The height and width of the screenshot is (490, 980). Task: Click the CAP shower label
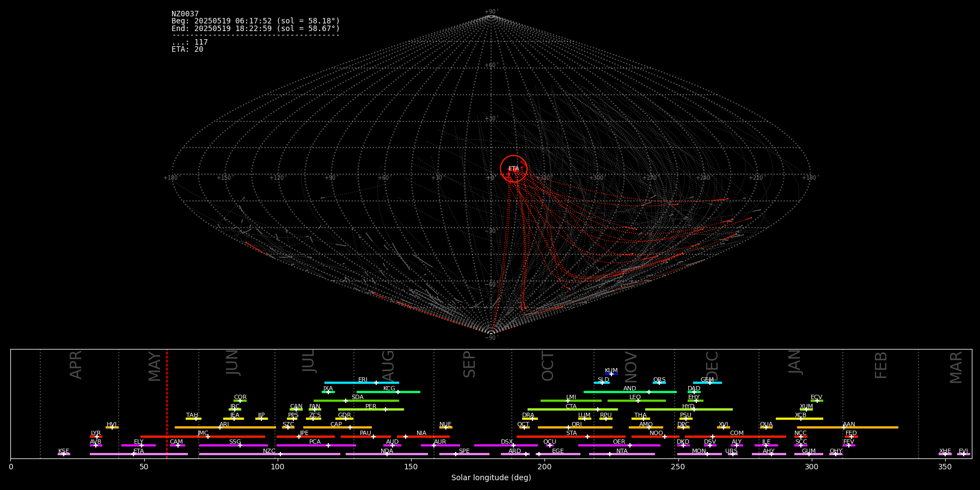[x=336, y=425]
